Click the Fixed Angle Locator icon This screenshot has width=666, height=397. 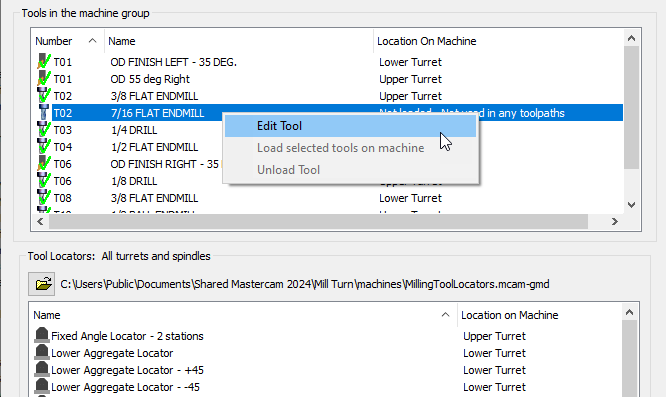[x=42, y=335]
